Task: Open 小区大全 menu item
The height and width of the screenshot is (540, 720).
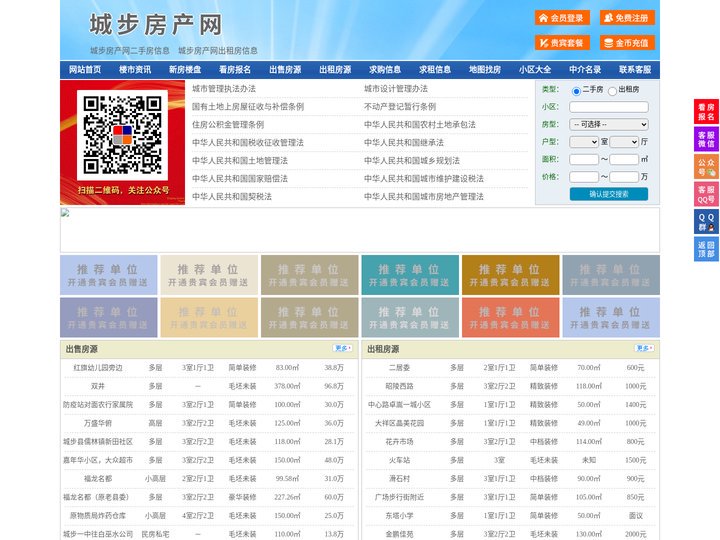Action: pos(535,70)
